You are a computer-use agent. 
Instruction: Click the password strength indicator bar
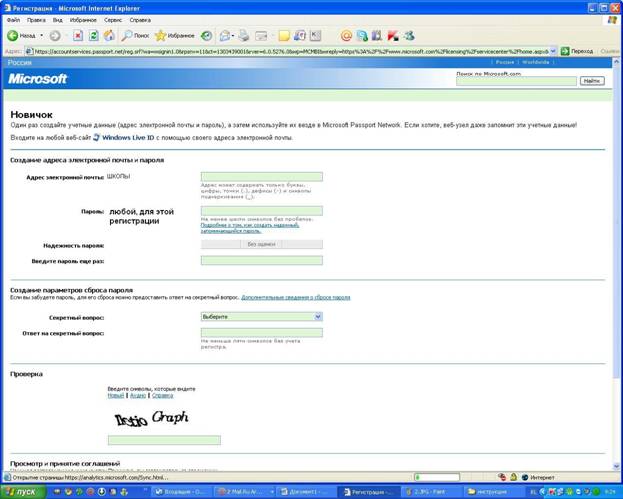(262, 244)
